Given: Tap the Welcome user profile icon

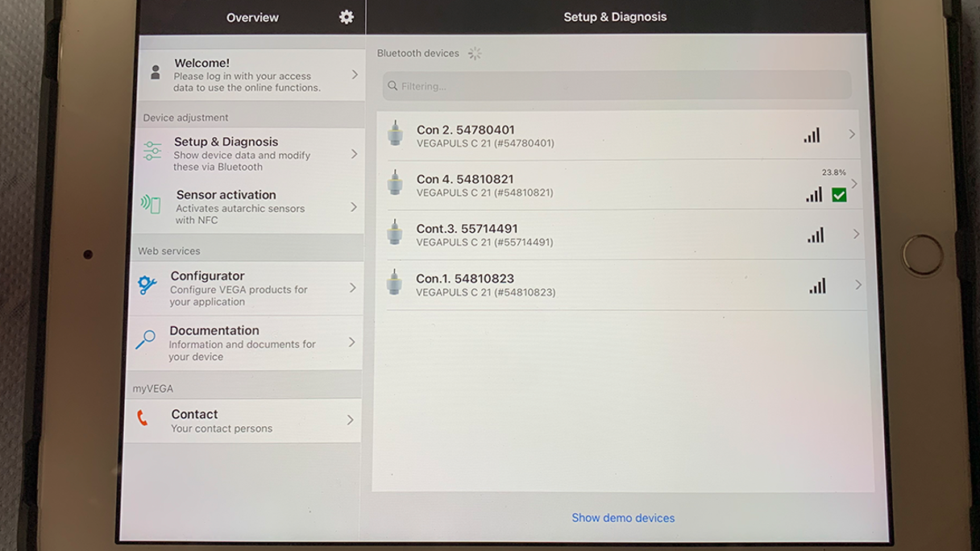Looking at the screenshot, I should (156, 73).
